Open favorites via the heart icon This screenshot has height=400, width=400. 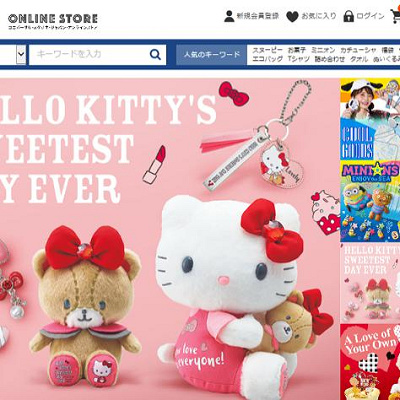(292, 17)
